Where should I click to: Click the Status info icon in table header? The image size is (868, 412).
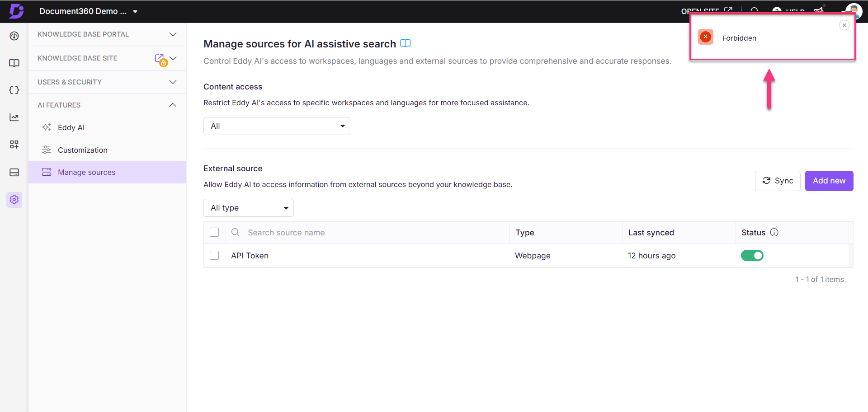tap(774, 232)
